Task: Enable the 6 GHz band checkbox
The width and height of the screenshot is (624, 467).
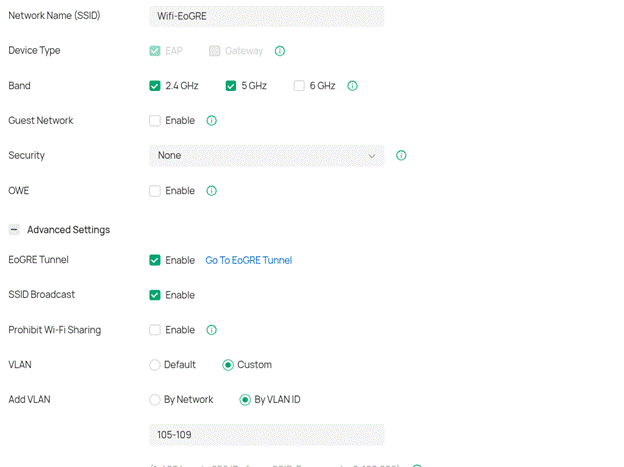Action: click(299, 86)
